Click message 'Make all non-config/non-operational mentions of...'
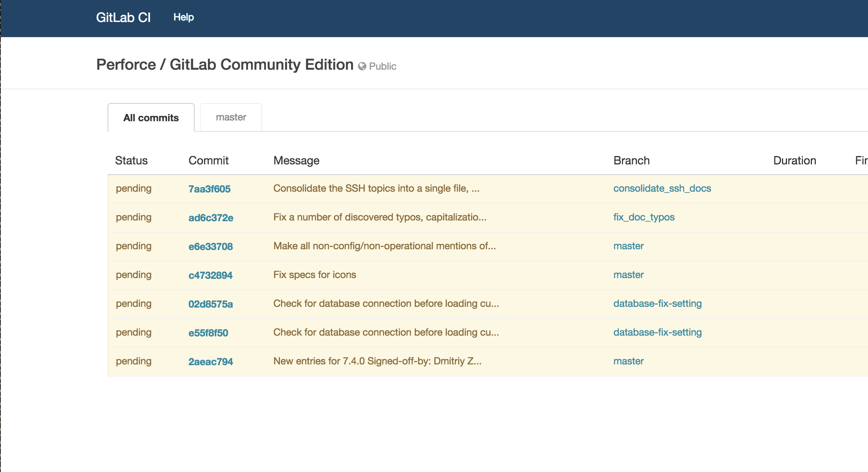868x472 pixels. [384, 246]
